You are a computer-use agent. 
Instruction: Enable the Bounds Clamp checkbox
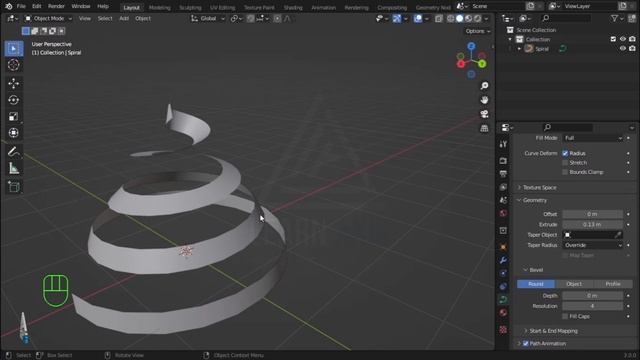coord(565,172)
